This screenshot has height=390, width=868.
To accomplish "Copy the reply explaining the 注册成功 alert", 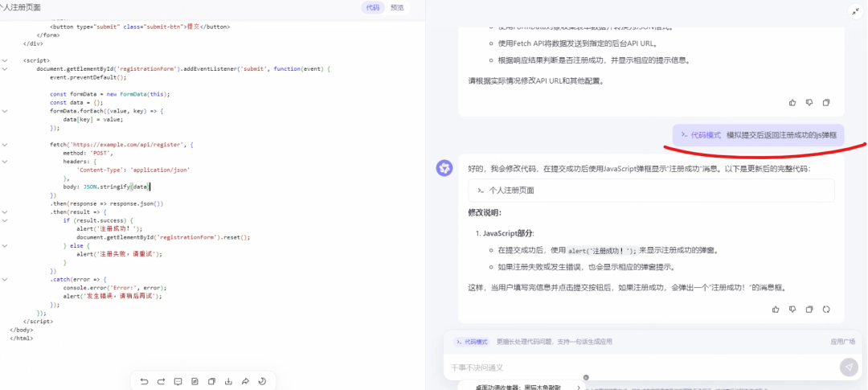I will pos(809,309).
